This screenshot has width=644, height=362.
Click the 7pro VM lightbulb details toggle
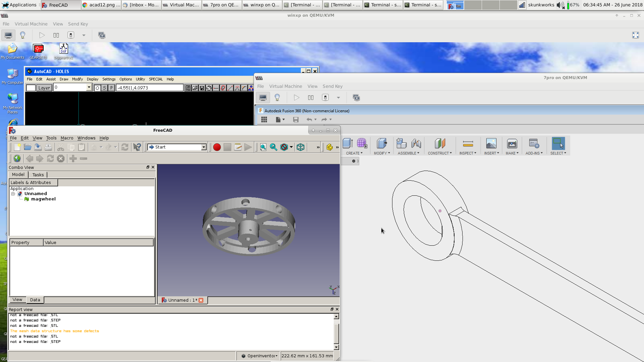pos(277,98)
